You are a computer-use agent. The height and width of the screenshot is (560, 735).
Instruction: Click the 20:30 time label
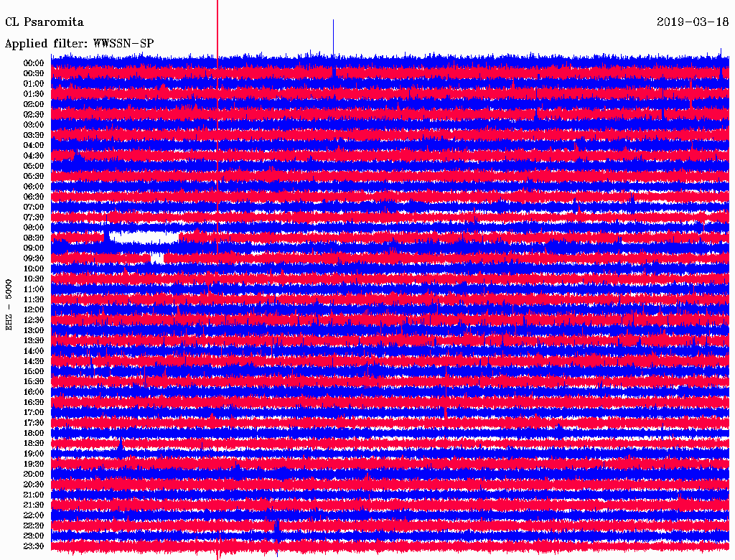click(34, 485)
